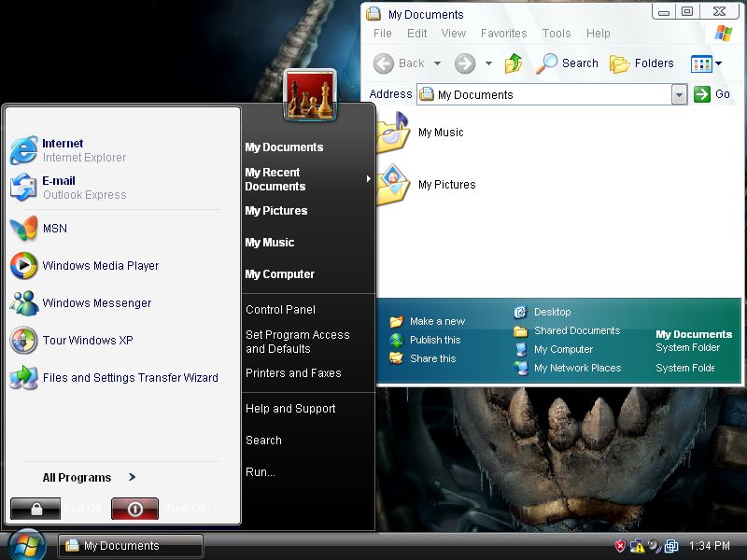The image size is (747, 560).
Task: Open Shared Documents from task pane
Action: coord(567,331)
